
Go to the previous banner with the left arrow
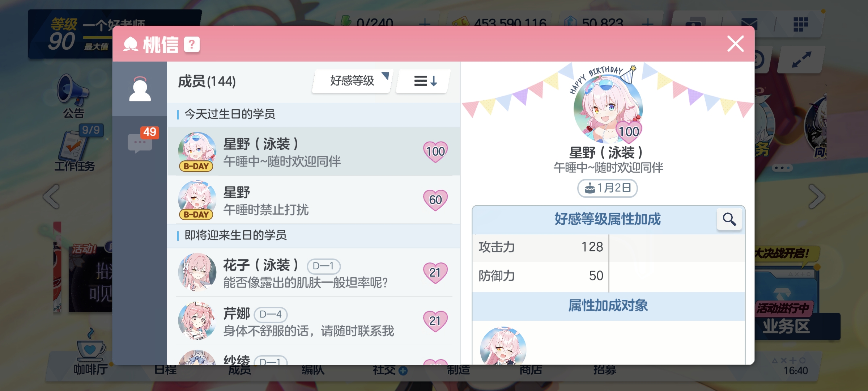click(x=51, y=197)
